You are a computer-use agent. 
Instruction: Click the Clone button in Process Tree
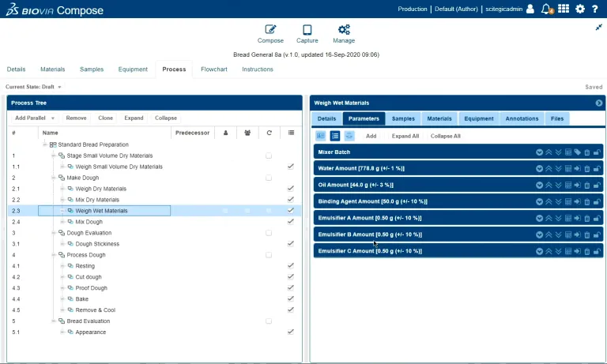click(105, 118)
